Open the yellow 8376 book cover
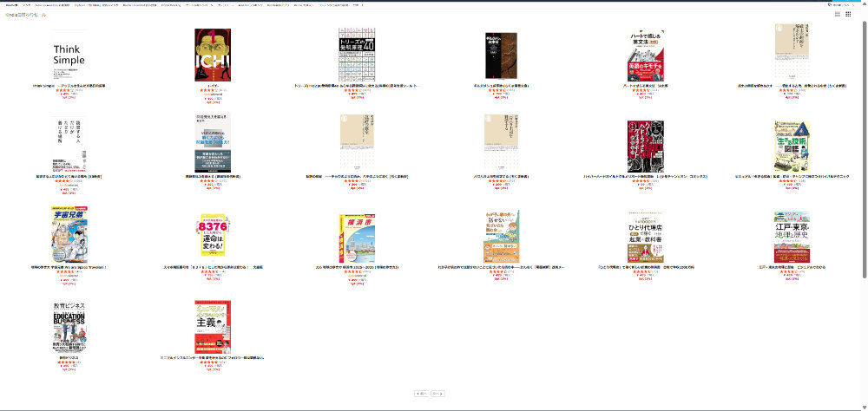Viewport: 868px width, 411px height. [213, 235]
